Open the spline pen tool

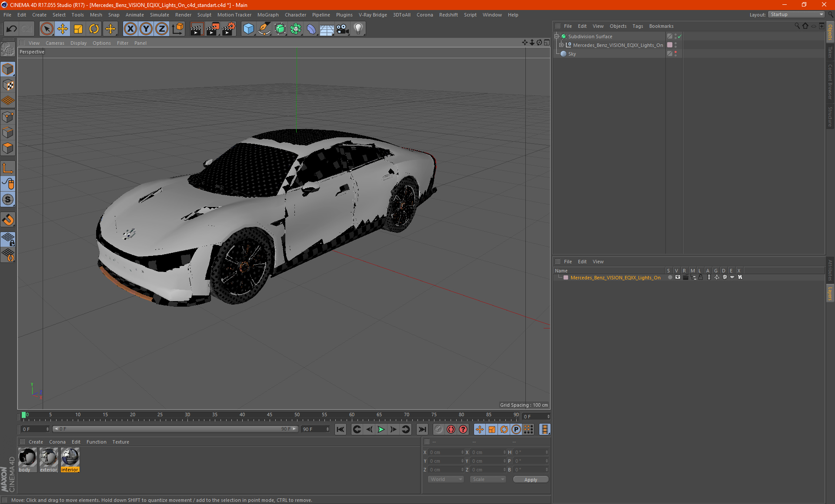pos(264,29)
